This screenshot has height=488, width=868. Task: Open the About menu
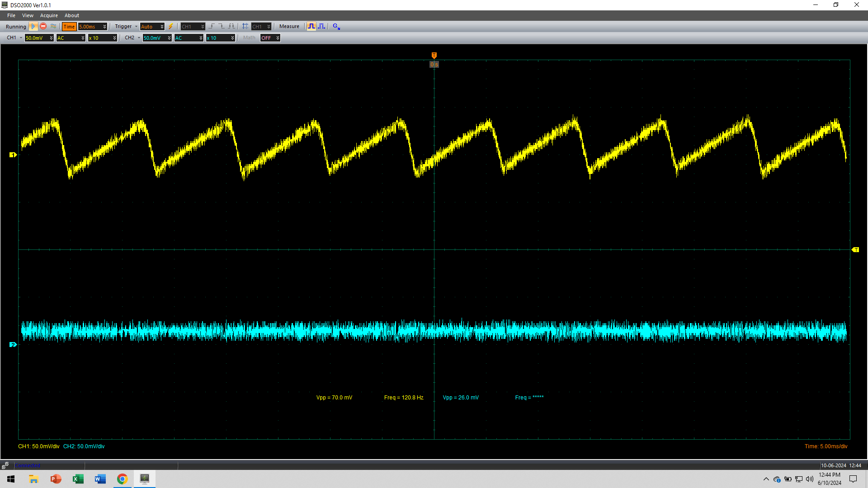(72, 15)
